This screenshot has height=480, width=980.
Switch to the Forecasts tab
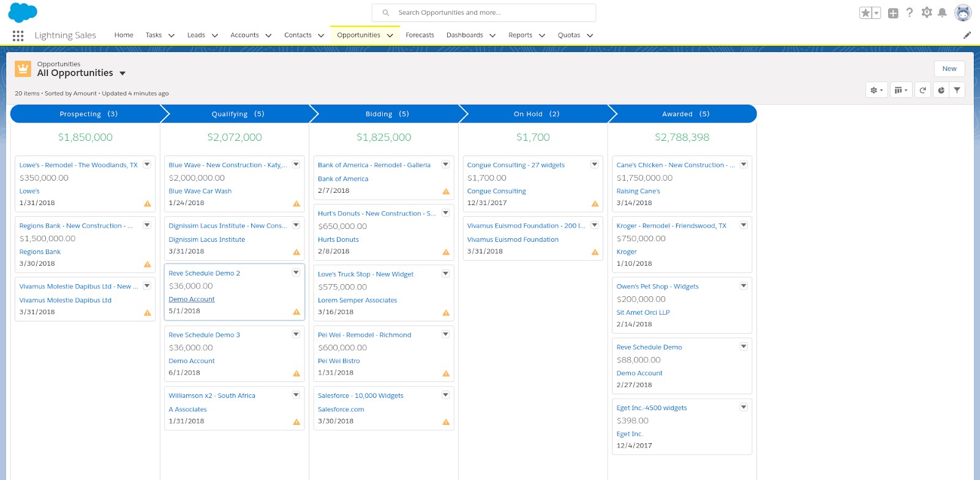tap(420, 35)
